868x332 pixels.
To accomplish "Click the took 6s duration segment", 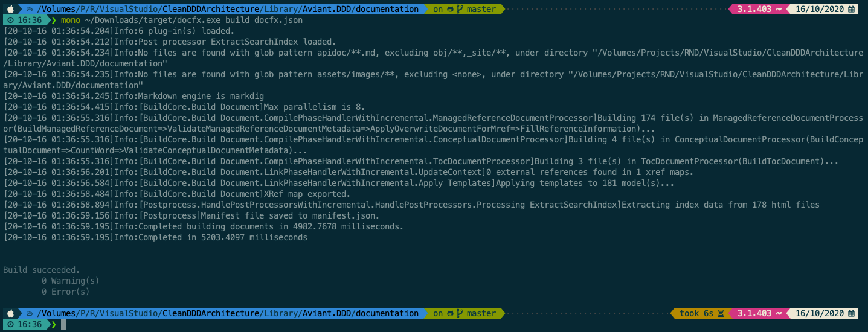I will (x=697, y=313).
